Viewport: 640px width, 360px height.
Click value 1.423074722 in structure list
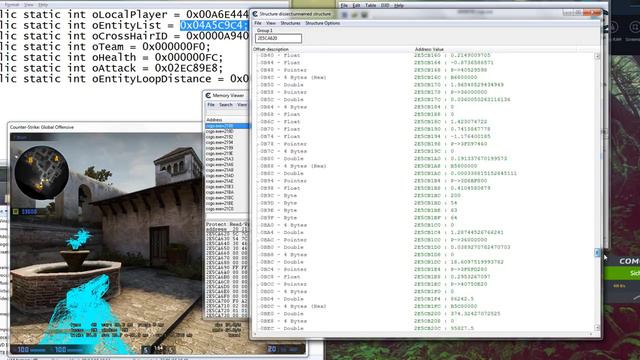470,122
